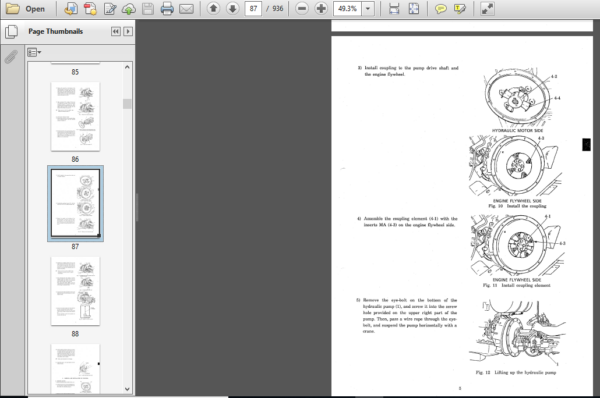This screenshot has width=600, height=398.
Task: Add a sticky note comment icon
Action: pyautogui.click(x=440, y=9)
